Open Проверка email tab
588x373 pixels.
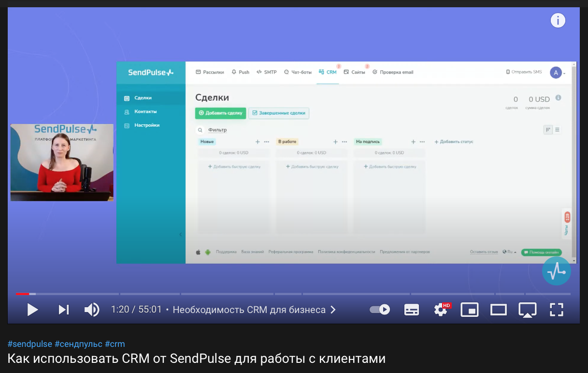click(393, 72)
